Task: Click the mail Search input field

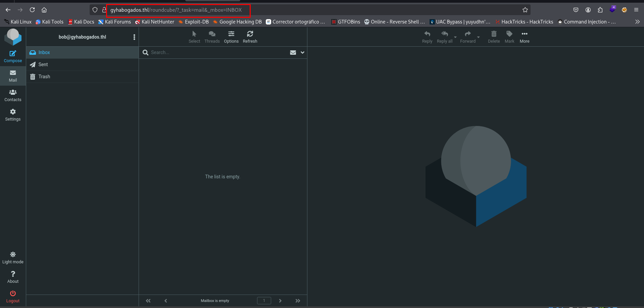Action: (x=218, y=52)
